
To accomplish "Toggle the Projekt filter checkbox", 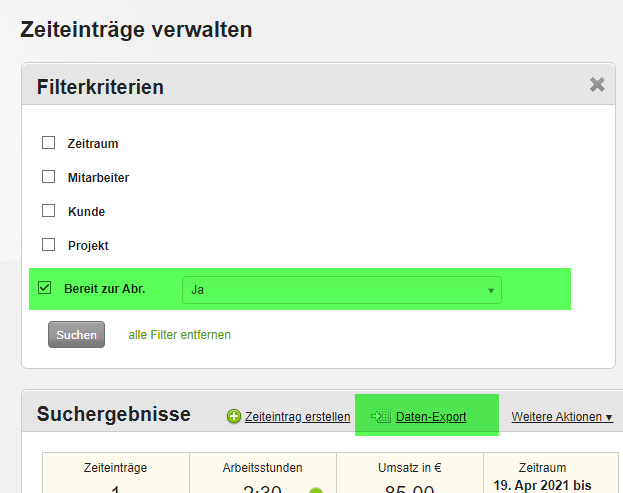I will click(x=48, y=245).
